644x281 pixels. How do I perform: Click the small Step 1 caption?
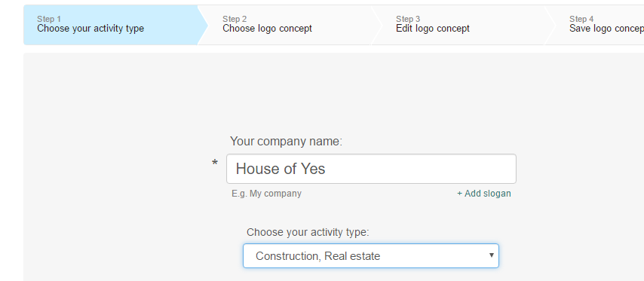point(49,19)
